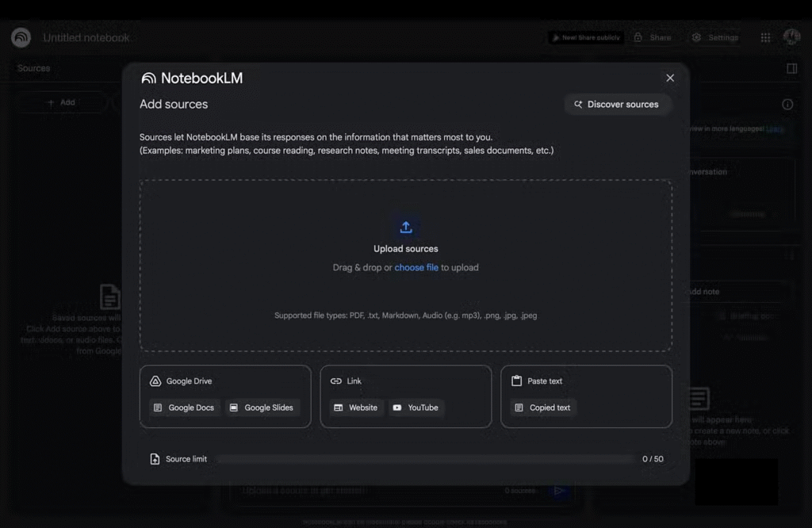Click the Link chain icon
Viewport: 812px width, 528px height.
[336, 381]
